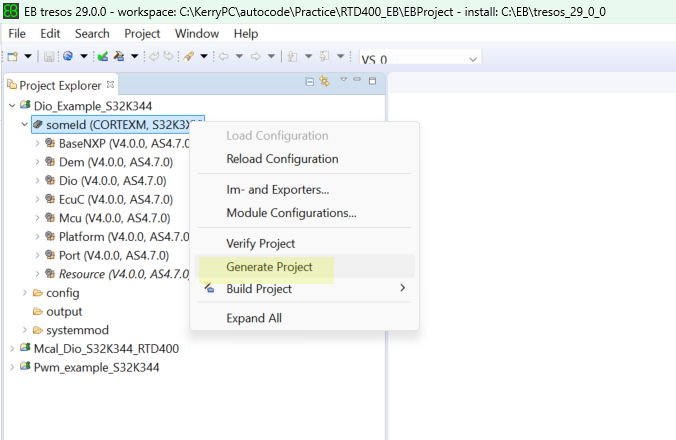This screenshot has height=440, width=676.
Task: Open the New wizard dropdown arrow
Action: click(x=28, y=56)
